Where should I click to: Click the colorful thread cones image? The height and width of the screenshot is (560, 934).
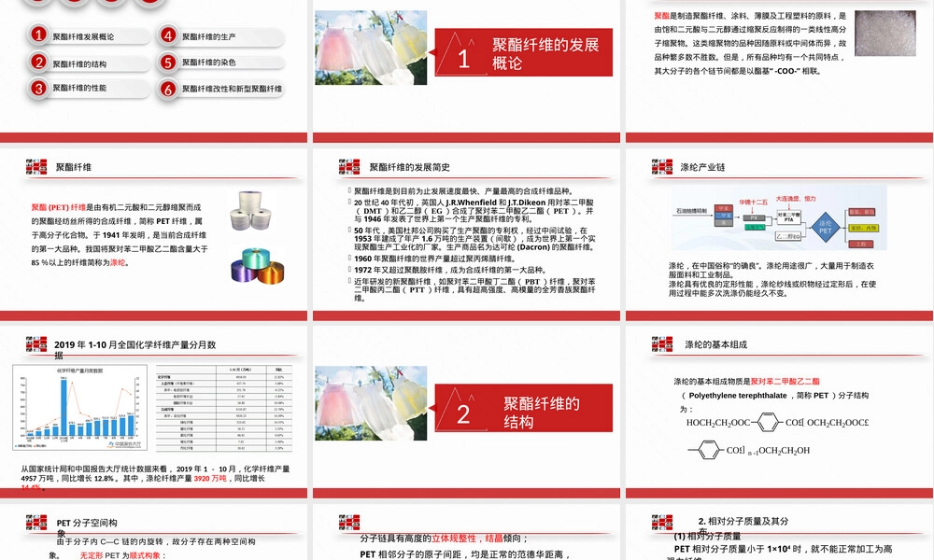click(x=258, y=265)
